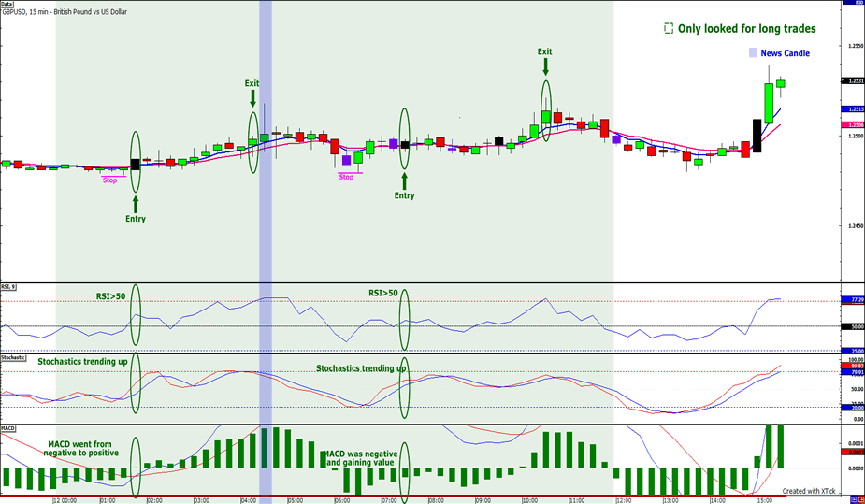Image resolution: width=865 pixels, height=504 pixels.
Task: Click the 14:00 time axis label
Action: pyautogui.click(x=717, y=500)
